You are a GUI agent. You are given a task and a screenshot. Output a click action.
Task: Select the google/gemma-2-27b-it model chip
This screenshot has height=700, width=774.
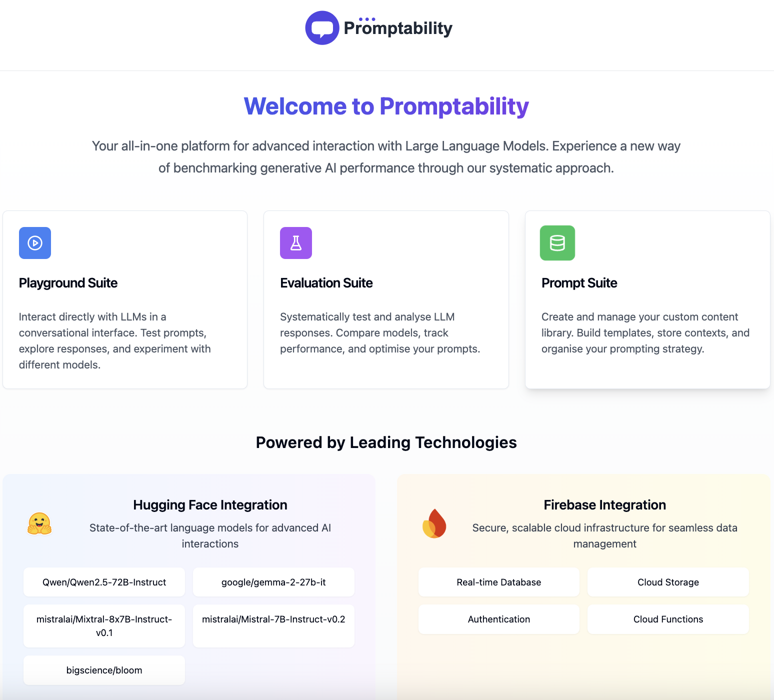point(273,582)
